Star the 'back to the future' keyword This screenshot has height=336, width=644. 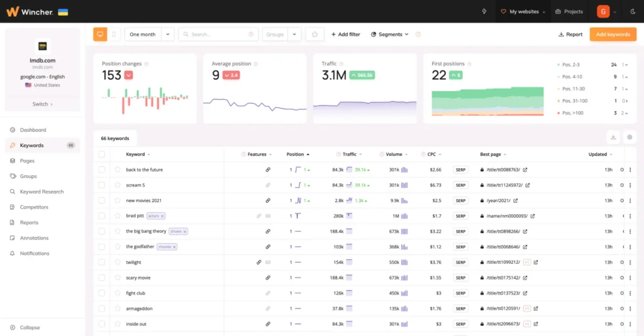117,170
